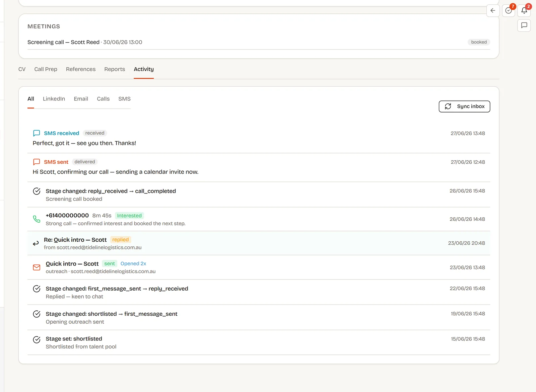Open the Re: Quick intro — Scott email
Viewport: 536px width, 392px height.
coord(75,240)
